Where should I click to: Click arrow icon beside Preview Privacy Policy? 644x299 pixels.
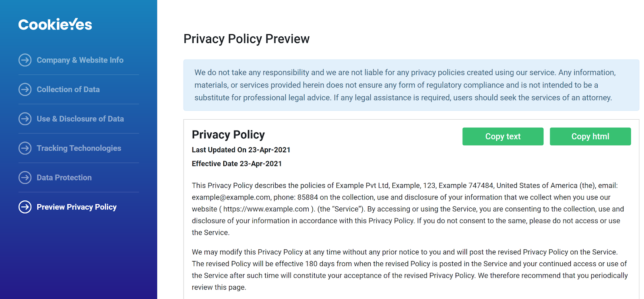click(25, 207)
